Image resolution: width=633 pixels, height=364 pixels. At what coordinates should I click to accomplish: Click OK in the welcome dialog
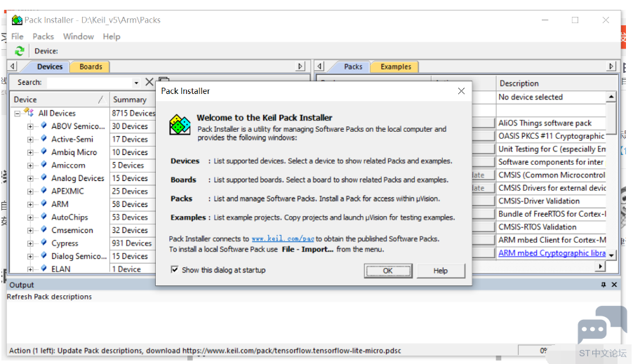[x=388, y=271]
